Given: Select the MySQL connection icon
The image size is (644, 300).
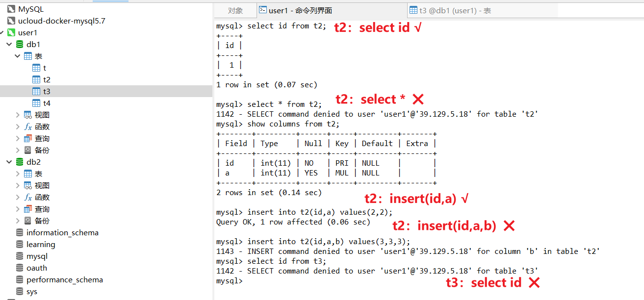Looking at the screenshot, I should pyautogui.click(x=11, y=9).
